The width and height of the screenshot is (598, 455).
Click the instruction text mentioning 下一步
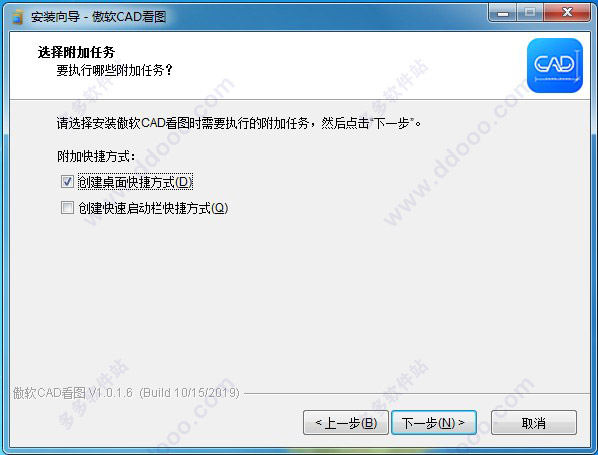[239, 123]
